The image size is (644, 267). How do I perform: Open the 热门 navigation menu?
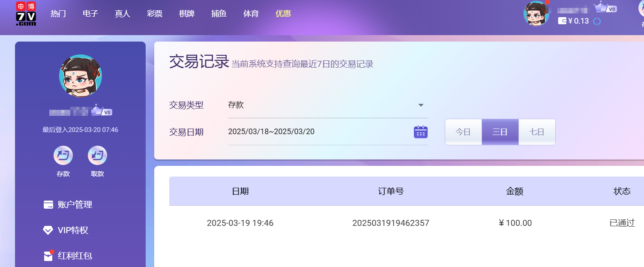tap(58, 14)
